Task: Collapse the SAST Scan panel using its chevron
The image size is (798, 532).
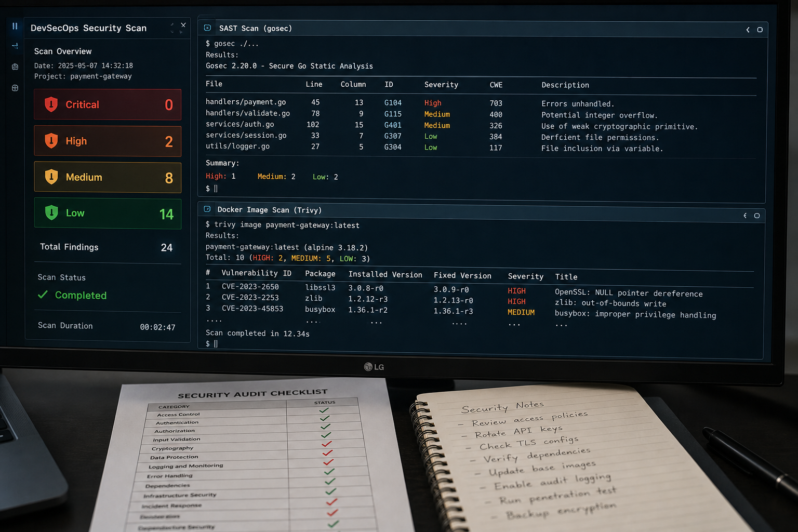Action: 748,30
